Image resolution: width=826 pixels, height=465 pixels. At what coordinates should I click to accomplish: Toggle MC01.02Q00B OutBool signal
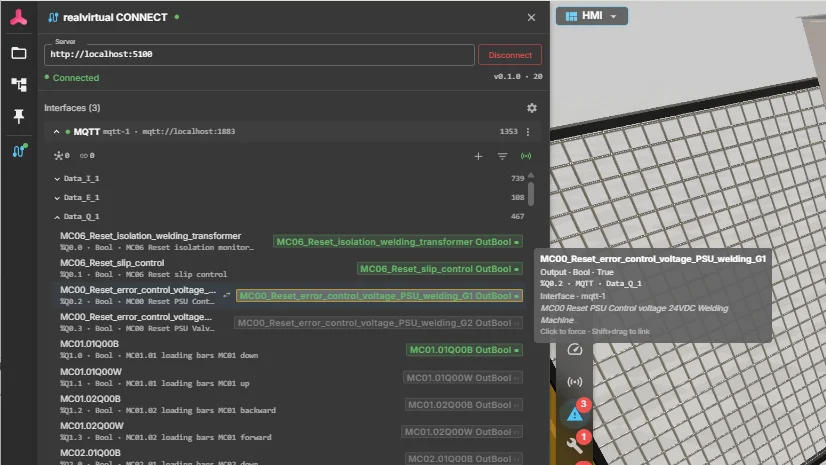pyautogui.click(x=464, y=404)
